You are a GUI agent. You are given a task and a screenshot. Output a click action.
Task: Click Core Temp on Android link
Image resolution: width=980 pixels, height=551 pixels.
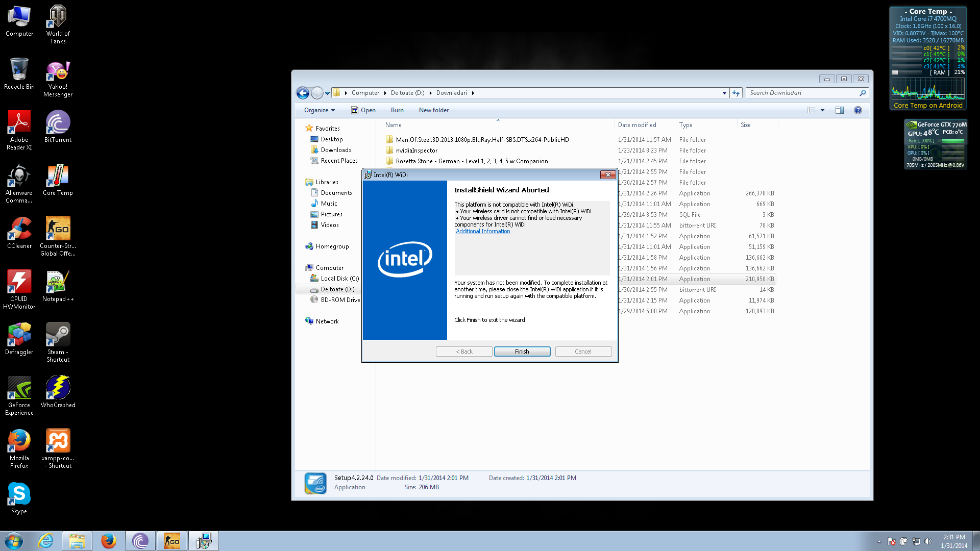tap(928, 106)
